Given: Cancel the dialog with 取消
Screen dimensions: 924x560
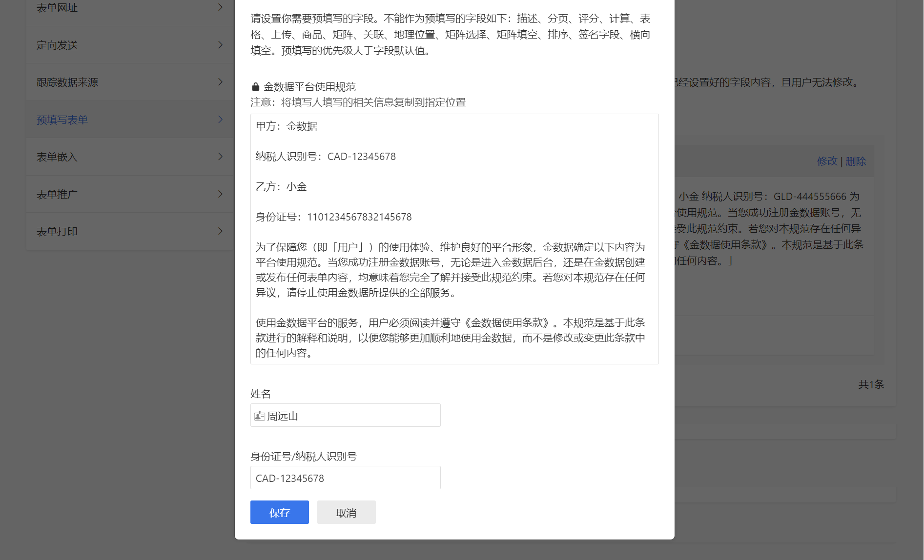Looking at the screenshot, I should tap(347, 512).
